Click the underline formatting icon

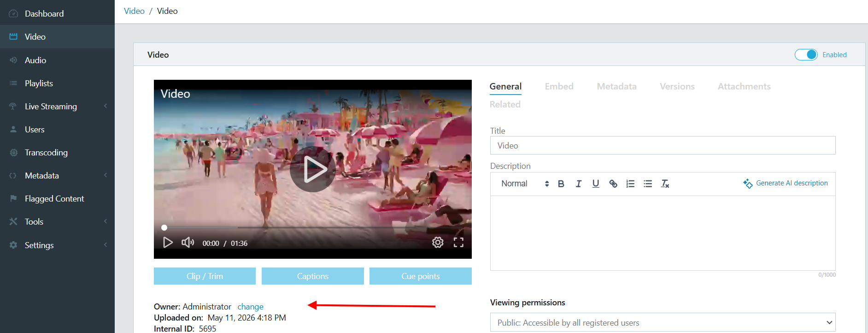pos(596,184)
